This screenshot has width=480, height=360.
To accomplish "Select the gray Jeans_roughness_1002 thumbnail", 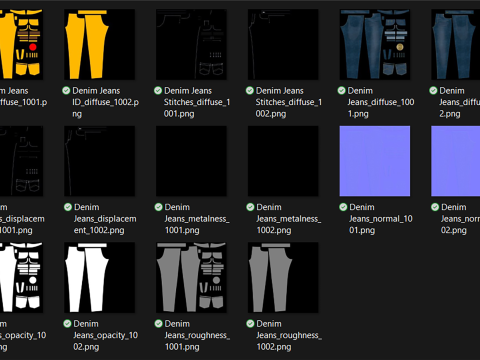I will [x=283, y=277].
